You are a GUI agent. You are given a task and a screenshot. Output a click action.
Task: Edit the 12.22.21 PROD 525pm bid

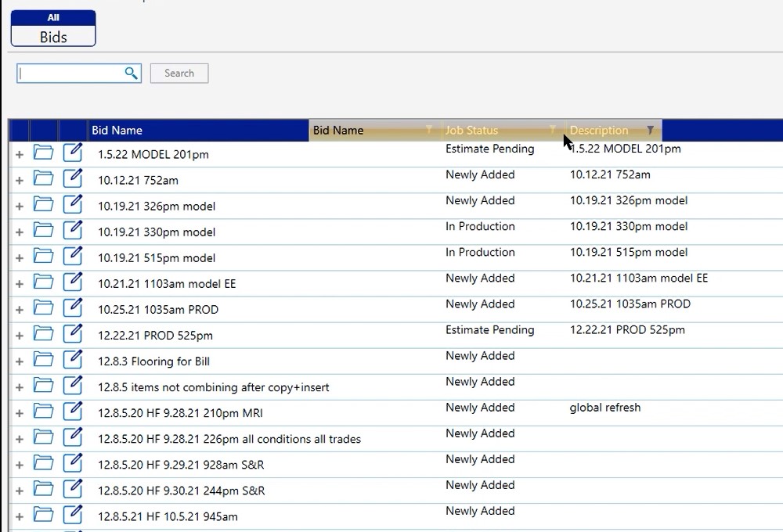point(72,335)
